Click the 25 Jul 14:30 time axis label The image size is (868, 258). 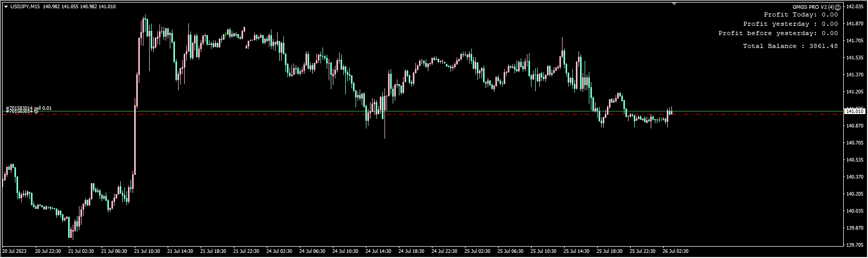(x=576, y=251)
